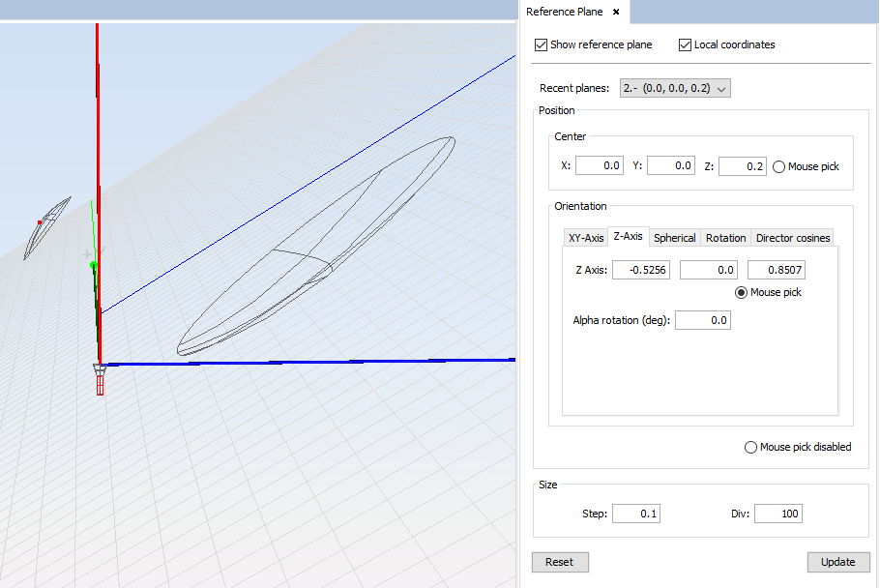Open the Rotation orientation tab

point(725,238)
